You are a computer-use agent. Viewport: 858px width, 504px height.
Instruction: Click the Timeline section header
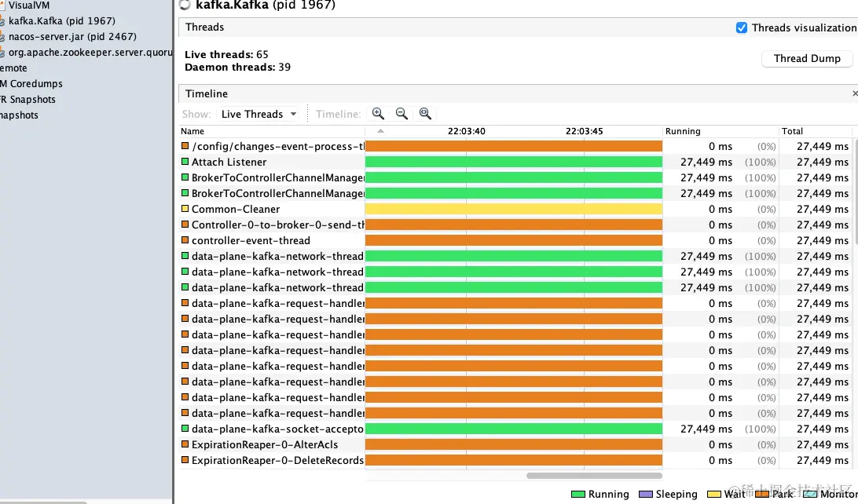click(x=207, y=94)
